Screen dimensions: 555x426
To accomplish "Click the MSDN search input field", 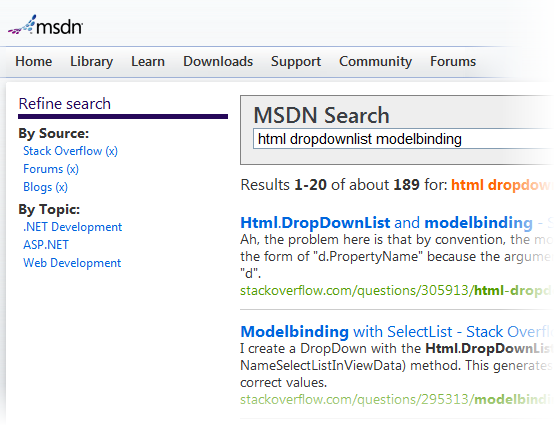I will click(404, 139).
